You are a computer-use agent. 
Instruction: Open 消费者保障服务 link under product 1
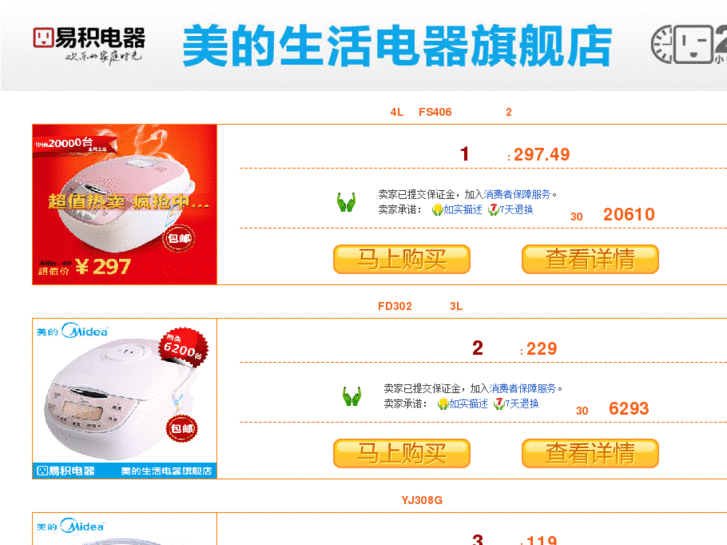517,194
